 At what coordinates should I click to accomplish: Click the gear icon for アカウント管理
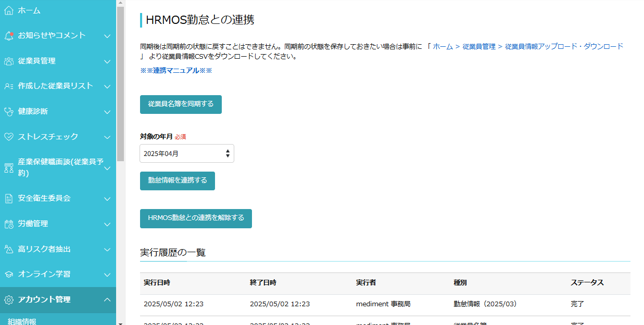(9, 300)
